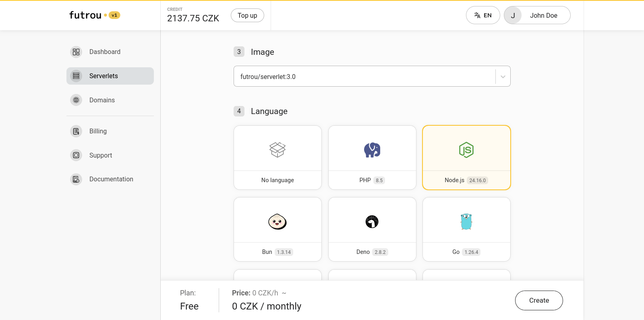Click the J user avatar
This screenshot has height=320, width=644.
[513, 15]
